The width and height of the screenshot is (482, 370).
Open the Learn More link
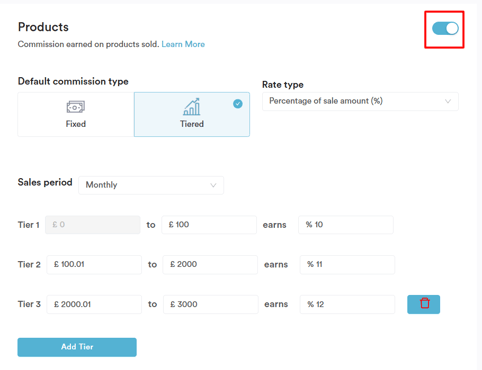(x=183, y=44)
